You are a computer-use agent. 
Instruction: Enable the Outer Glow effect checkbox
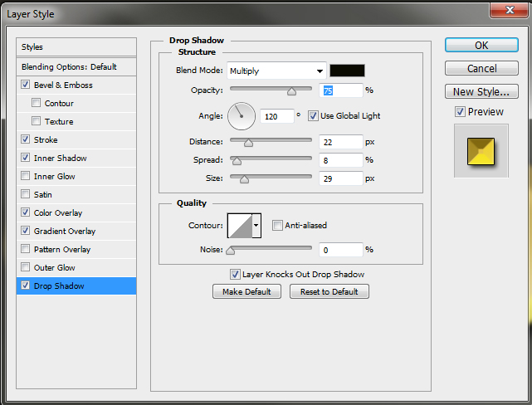26,267
